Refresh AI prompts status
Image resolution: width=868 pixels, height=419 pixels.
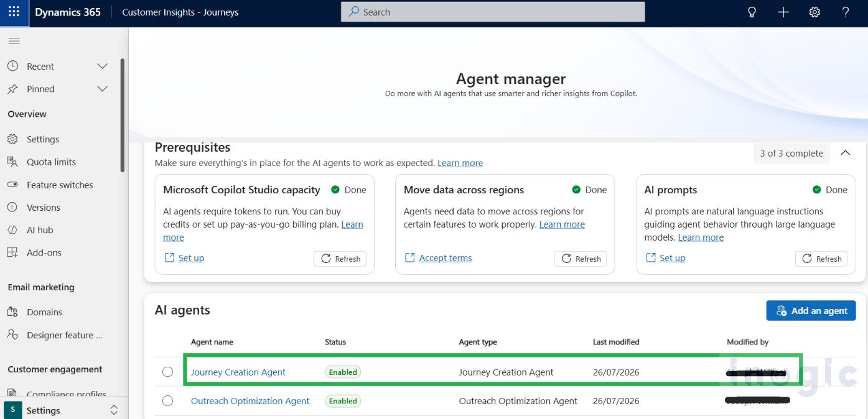point(821,259)
